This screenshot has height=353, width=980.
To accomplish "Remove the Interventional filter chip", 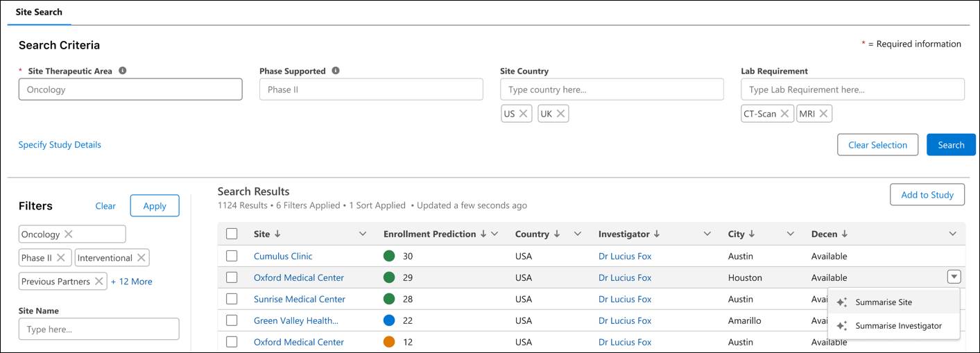I will coord(141,258).
